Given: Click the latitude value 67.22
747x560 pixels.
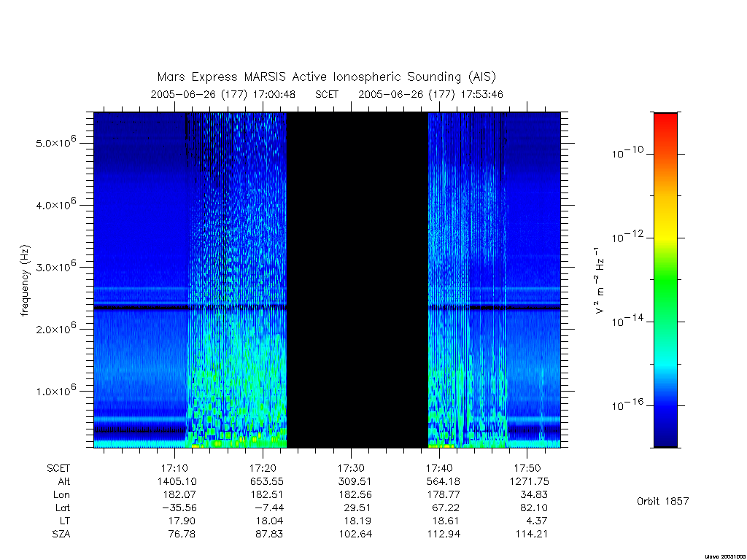Looking at the screenshot, I should 446,507.
